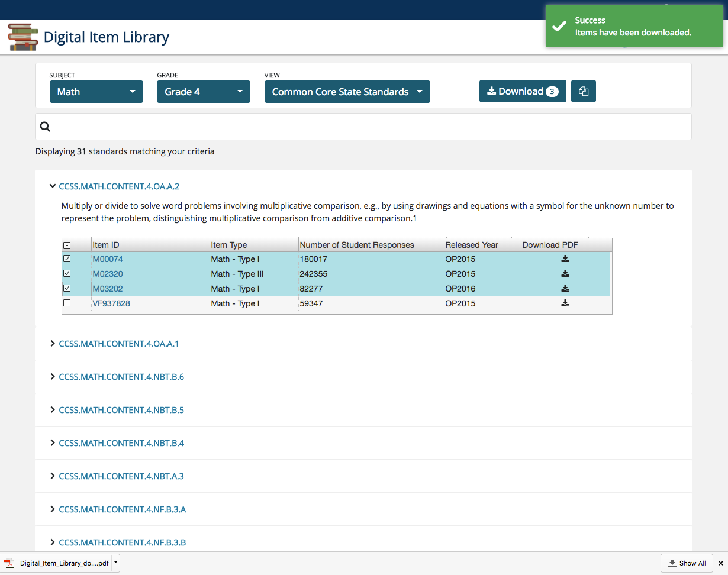Click the responses value 59347
The image size is (728, 575).
coord(311,303)
